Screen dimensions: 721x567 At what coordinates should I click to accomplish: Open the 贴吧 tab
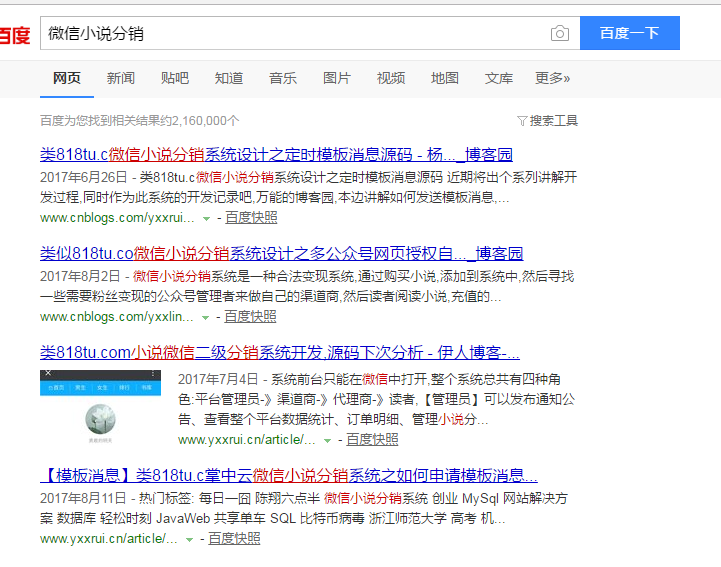coord(175,78)
